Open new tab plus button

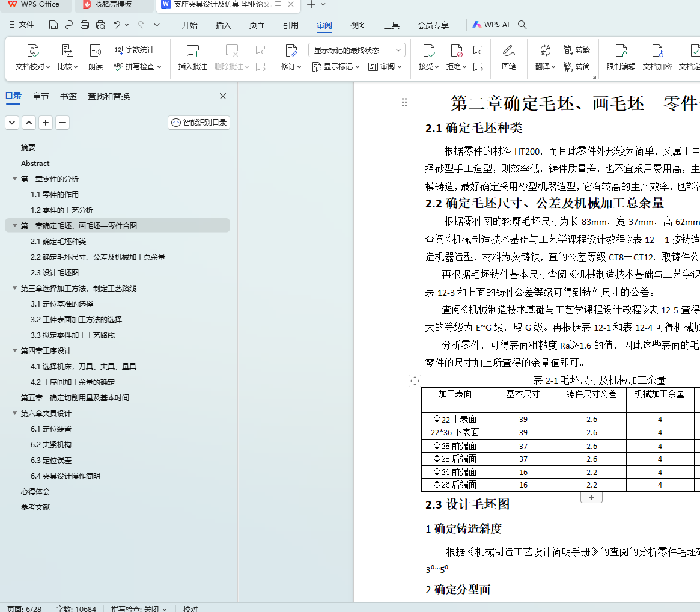point(311,4)
